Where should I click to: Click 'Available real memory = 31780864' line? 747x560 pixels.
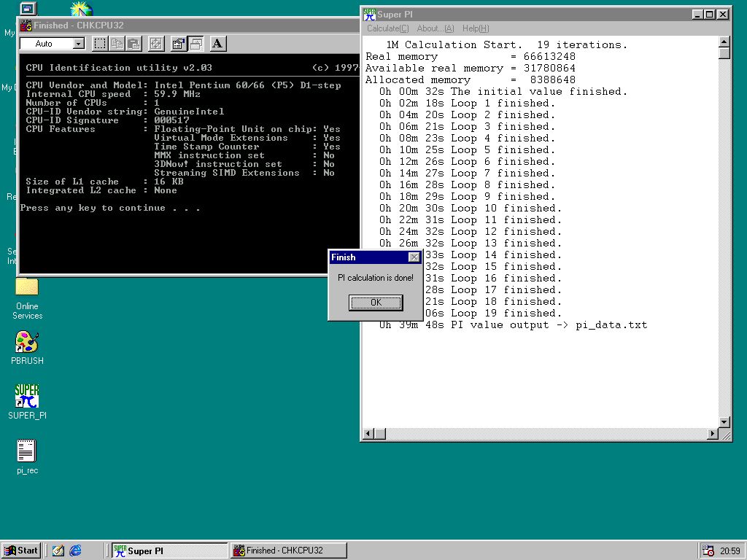pyautogui.click(x=471, y=69)
